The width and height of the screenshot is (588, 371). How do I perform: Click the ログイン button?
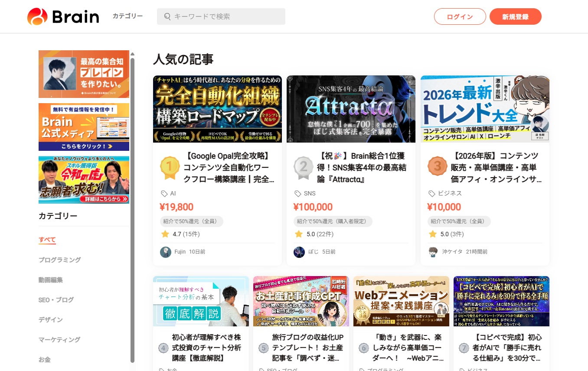click(460, 17)
